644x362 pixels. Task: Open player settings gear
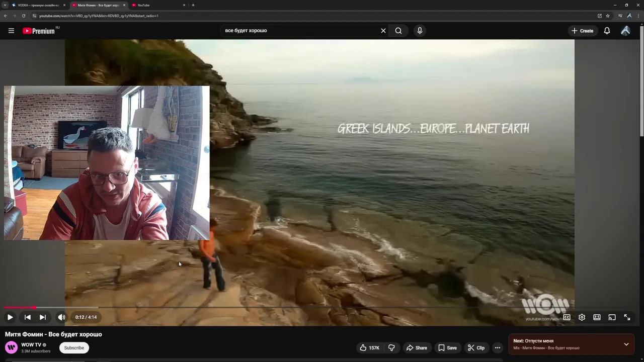(x=582, y=317)
